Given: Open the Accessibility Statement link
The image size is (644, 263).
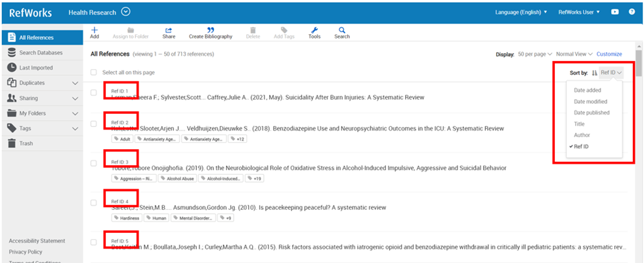Looking at the screenshot, I should (37, 241).
